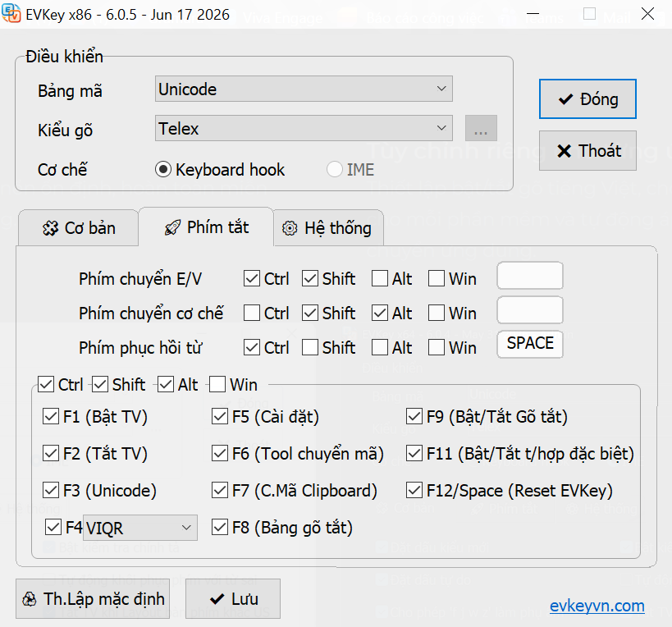The image size is (672, 627).
Task: Click the SPACE key field
Action: (530, 344)
